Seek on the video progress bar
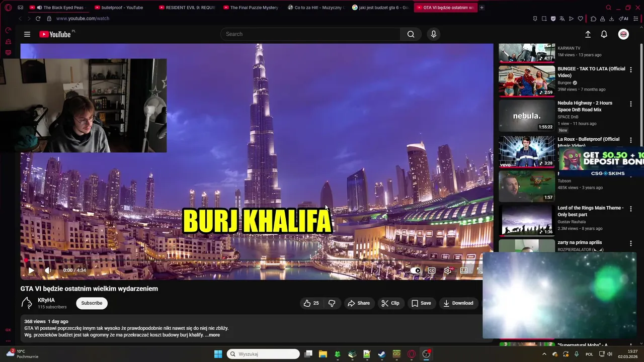The height and width of the screenshot is (362, 644). [x=257, y=260]
